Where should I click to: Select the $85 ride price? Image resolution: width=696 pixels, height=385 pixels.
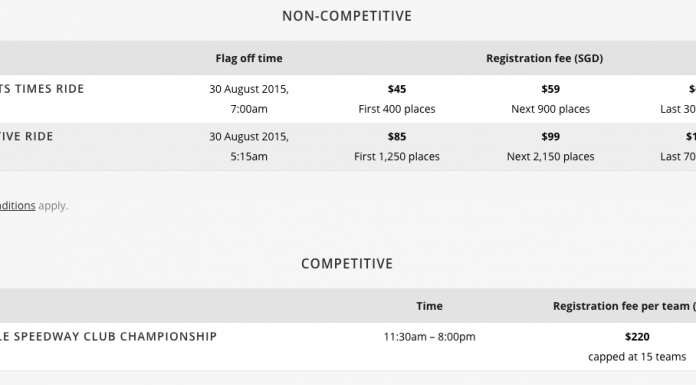click(397, 136)
